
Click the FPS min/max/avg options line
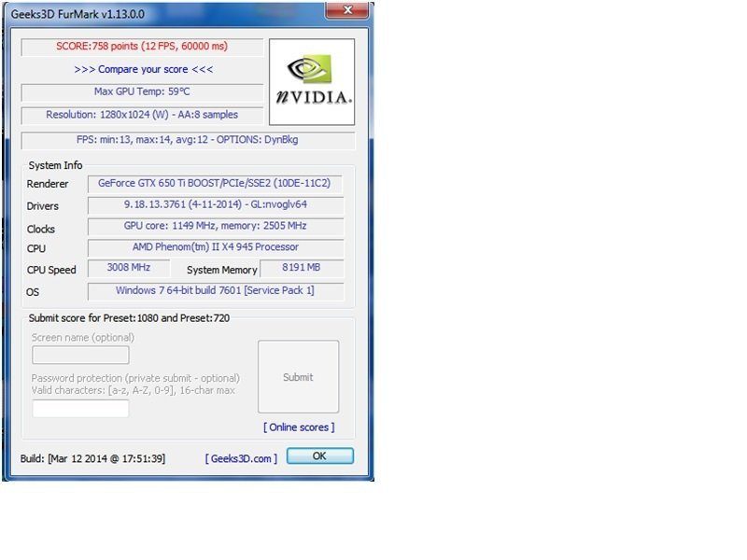point(188,140)
